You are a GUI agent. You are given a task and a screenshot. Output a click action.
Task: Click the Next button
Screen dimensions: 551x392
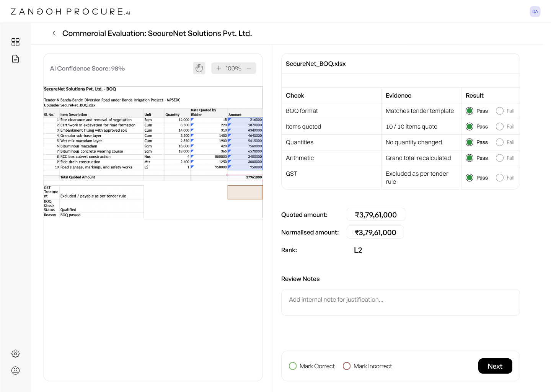[x=495, y=366]
